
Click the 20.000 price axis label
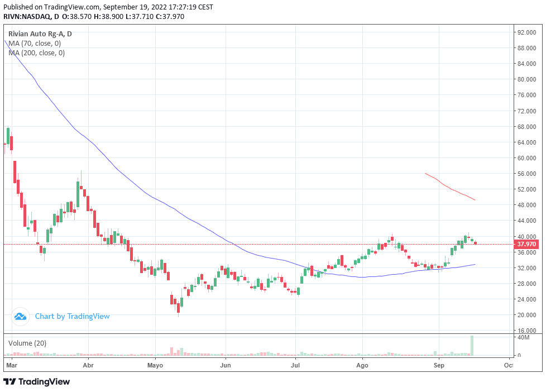(x=526, y=315)
